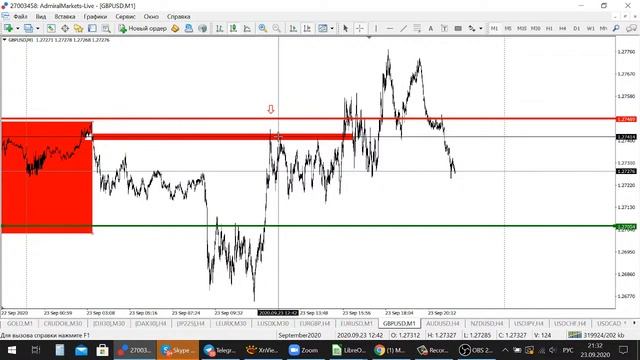Open the grey globe options icon
640x360 pixels.
coord(202,28)
